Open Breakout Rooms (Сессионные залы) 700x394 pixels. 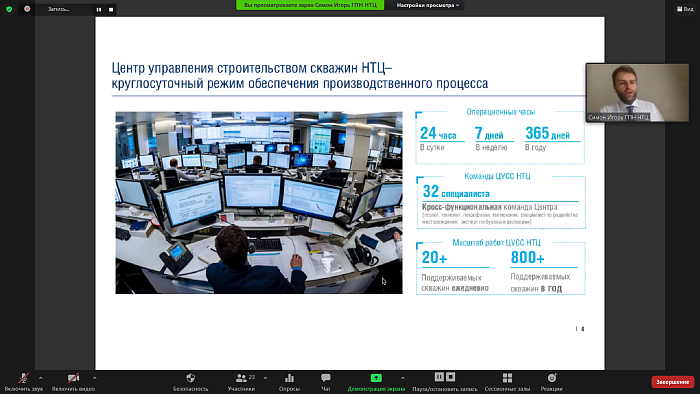point(507,378)
